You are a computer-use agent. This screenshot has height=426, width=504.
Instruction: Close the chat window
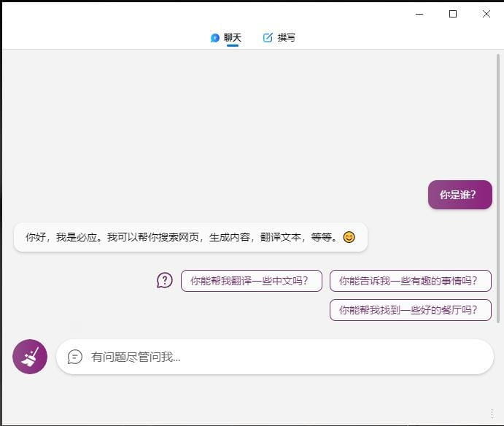(x=486, y=14)
